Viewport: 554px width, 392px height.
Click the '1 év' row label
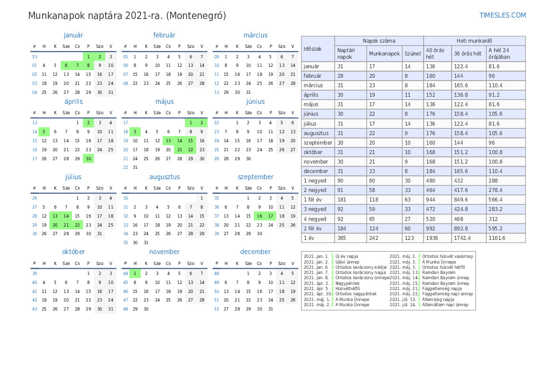pyautogui.click(x=309, y=238)
